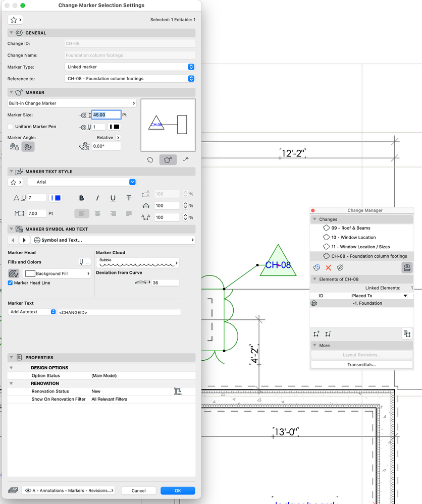Select change 11 - Window Location / Sizes
422x504 pixels.
tap(361, 247)
